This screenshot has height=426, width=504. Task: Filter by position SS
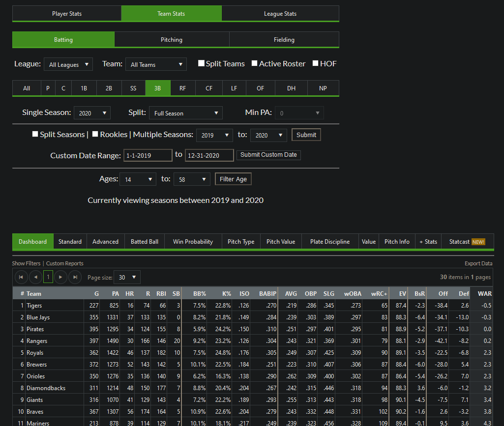(x=133, y=88)
